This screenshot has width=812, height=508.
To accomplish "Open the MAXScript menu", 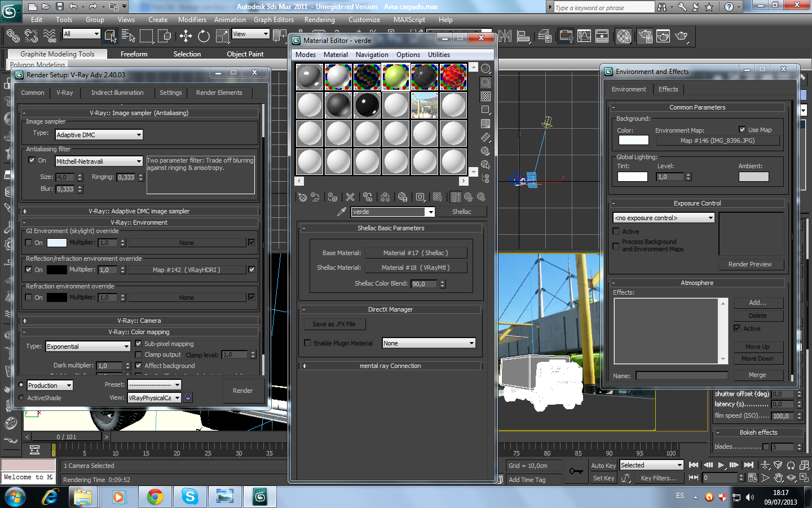I will pyautogui.click(x=409, y=20).
